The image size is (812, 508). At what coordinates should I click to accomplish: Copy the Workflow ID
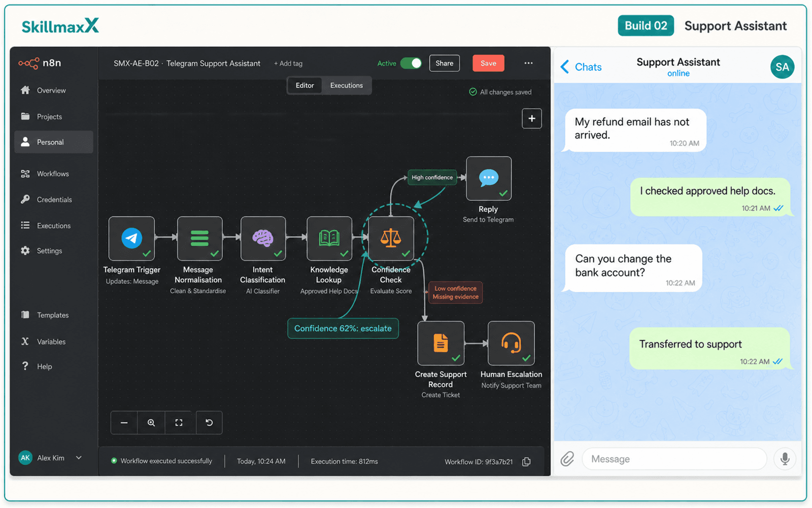tap(527, 462)
